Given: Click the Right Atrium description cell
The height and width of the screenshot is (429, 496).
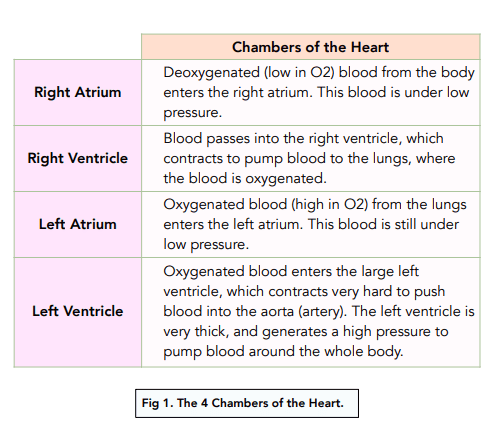Looking at the screenshot, I should click(311, 92).
